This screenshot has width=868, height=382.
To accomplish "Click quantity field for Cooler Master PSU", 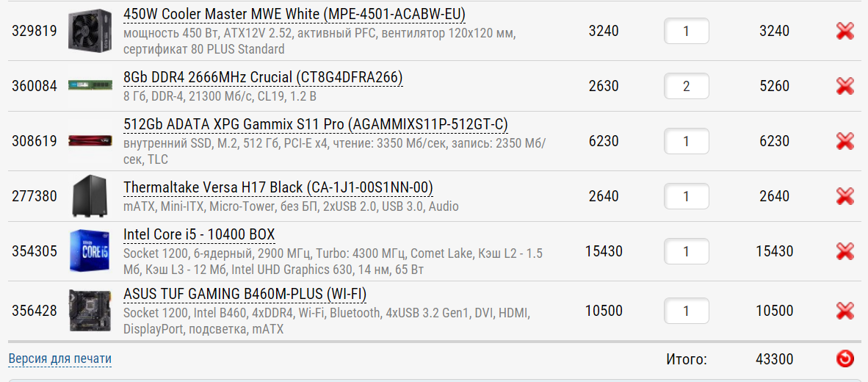I will coord(687,31).
